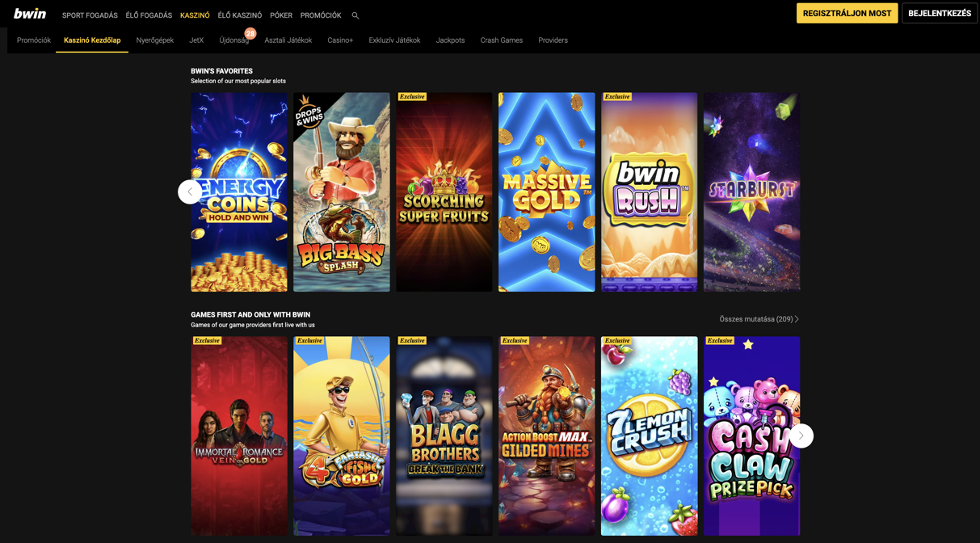980x543 pixels.
Task: Open Immortal Romance Vein of Gold
Action: pos(239,436)
